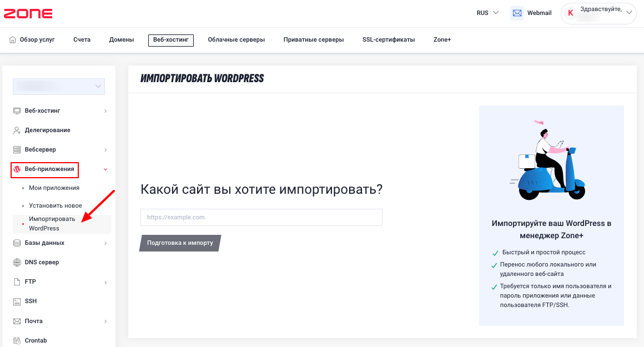This screenshot has width=644, height=347.
Task: Click the person icon beside Делегирование
Action: [17, 130]
